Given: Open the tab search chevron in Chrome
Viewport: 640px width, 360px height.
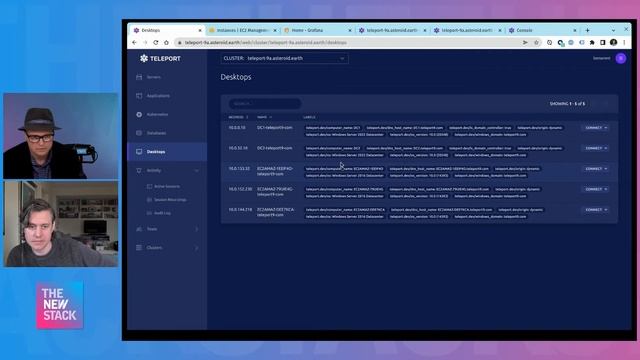Looking at the screenshot, I should pyautogui.click(x=613, y=30).
